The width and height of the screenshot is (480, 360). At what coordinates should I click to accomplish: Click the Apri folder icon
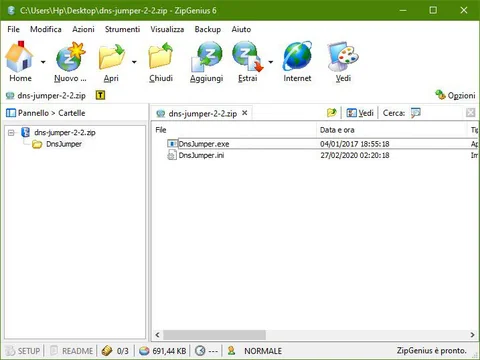(111, 56)
